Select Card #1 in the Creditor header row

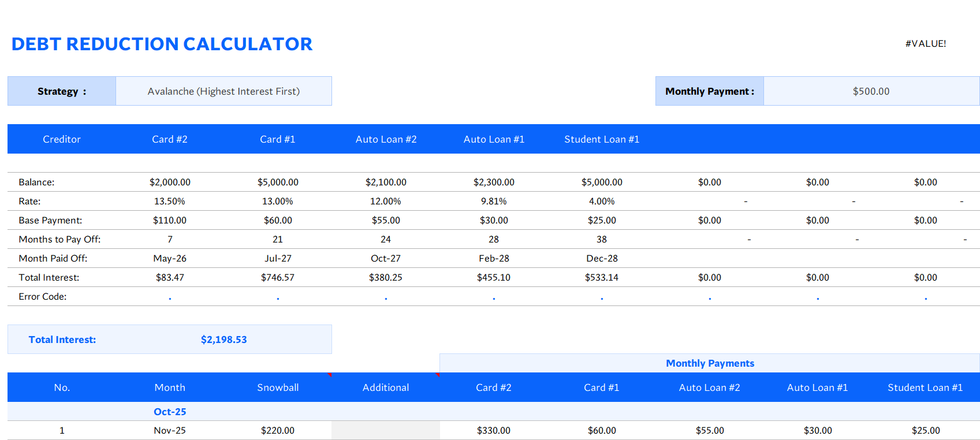pos(278,139)
